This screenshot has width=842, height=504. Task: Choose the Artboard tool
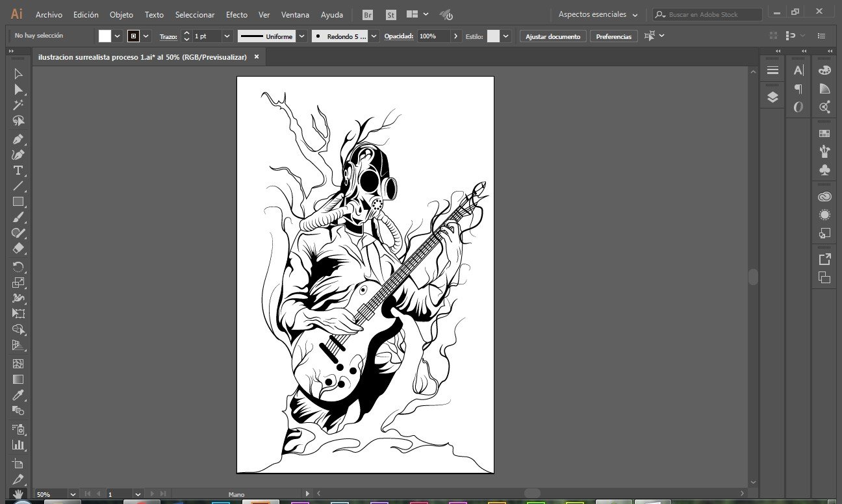click(18, 464)
